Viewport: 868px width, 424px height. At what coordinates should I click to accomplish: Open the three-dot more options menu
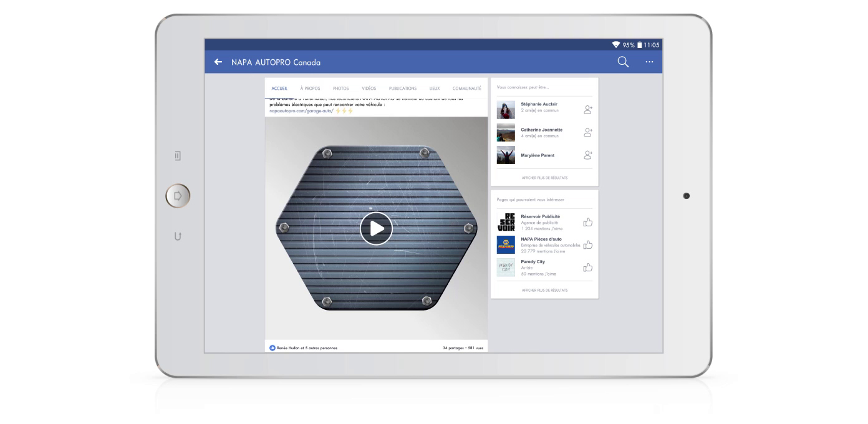(x=649, y=62)
